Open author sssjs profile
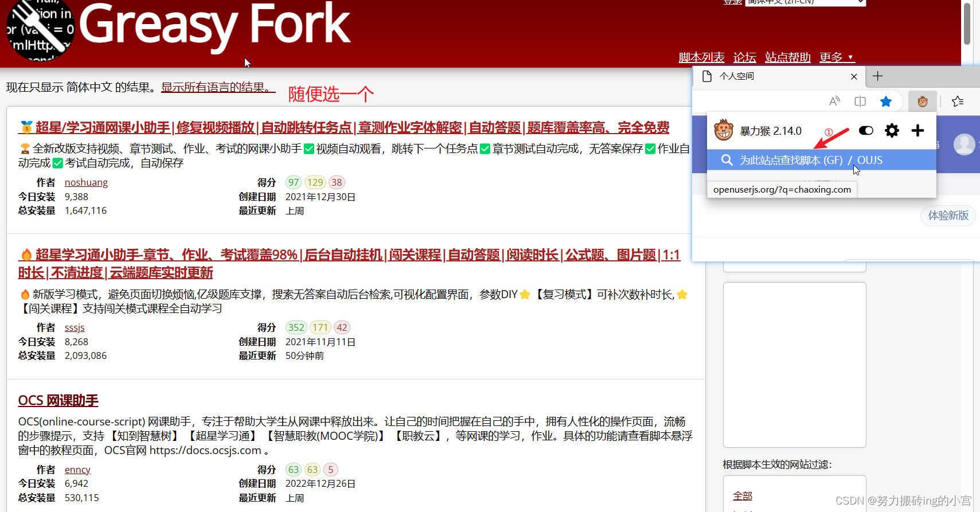Image resolution: width=980 pixels, height=512 pixels. [x=75, y=327]
